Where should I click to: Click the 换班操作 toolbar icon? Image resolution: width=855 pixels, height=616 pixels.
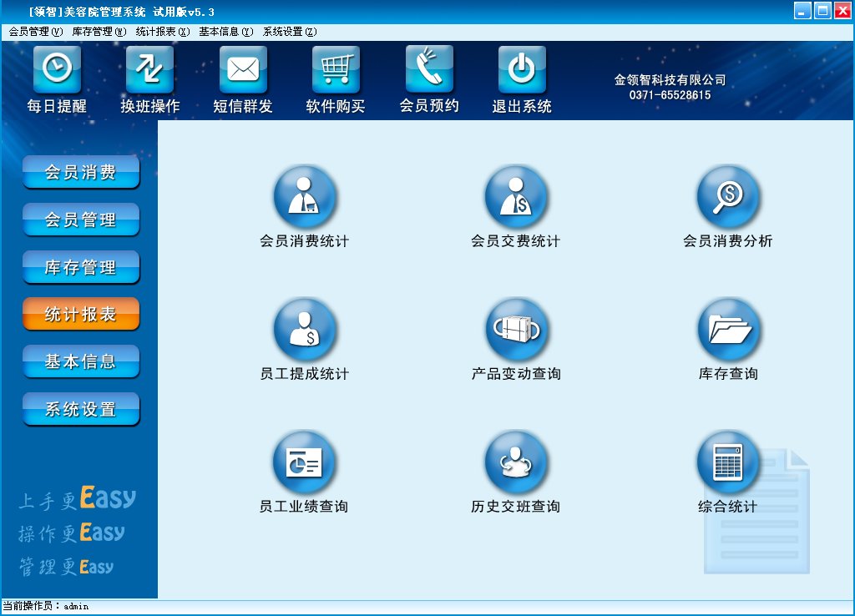coord(150,70)
